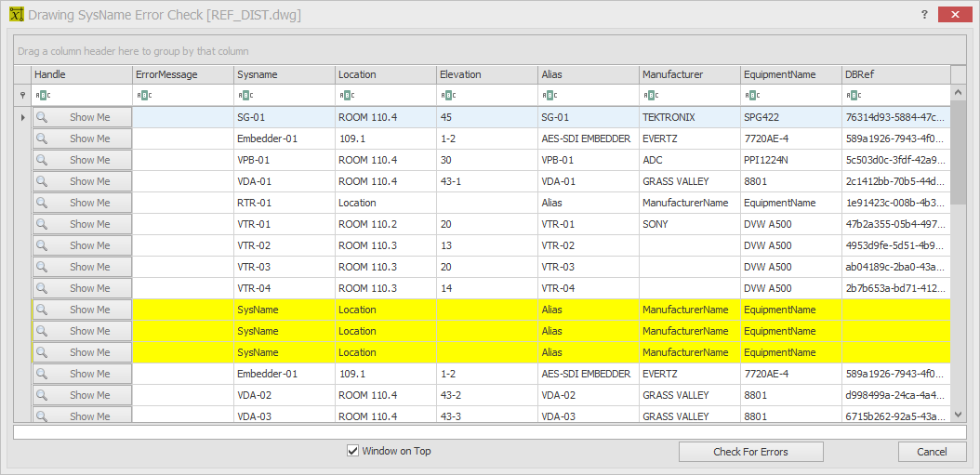Select the 43-3 elevation cell
980x475 pixels.
(x=487, y=415)
